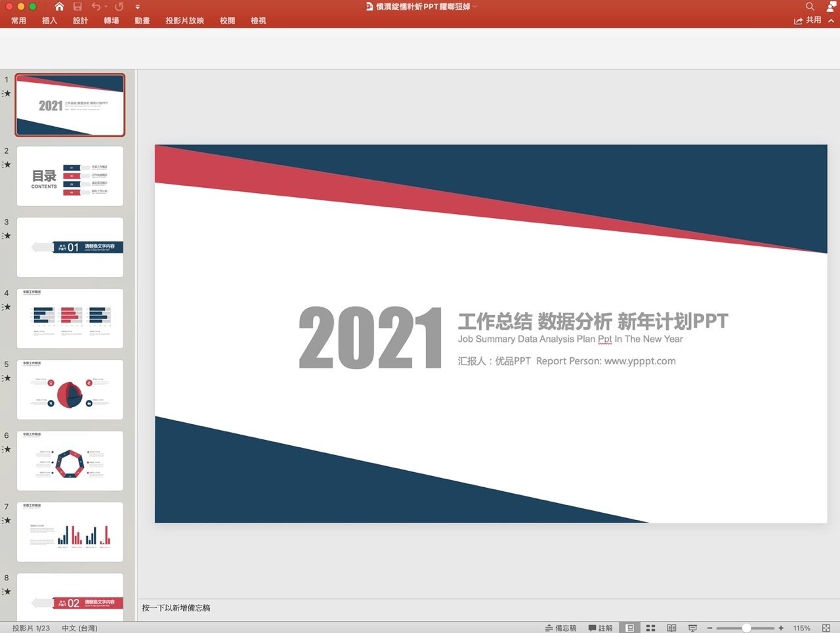Switch to Reading view icon

(x=671, y=628)
